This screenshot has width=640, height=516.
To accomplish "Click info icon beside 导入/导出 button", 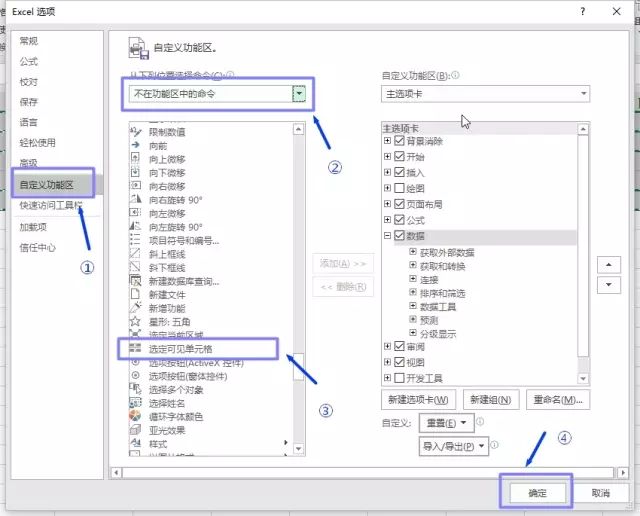I will (x=494, y=445).
